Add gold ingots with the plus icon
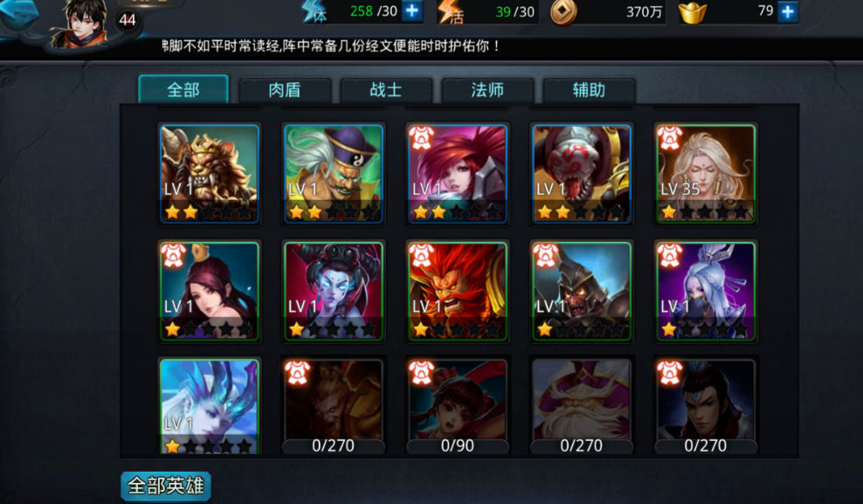This screenshot has height=504, width=863. [x=788, y=11]
